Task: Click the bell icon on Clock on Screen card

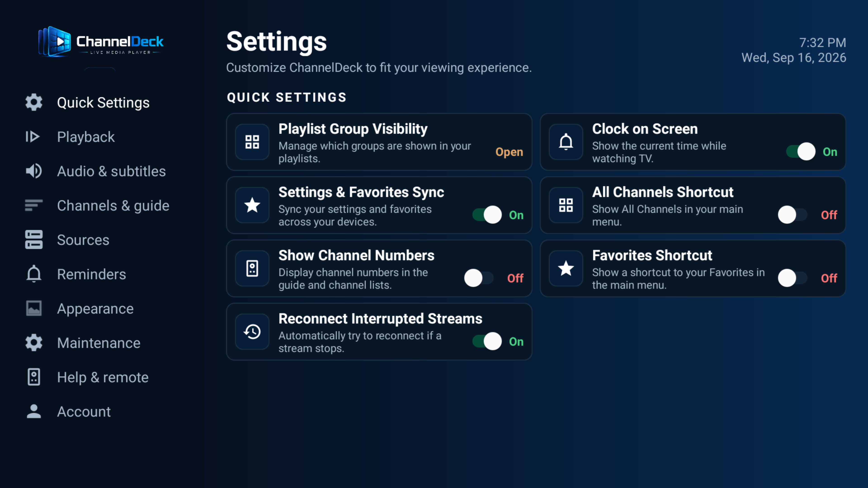Action: [x=566, y=142]
